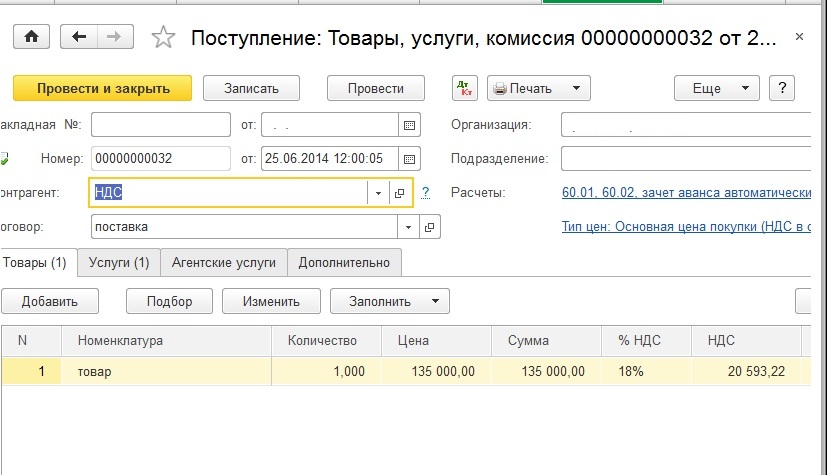Image resolution: width=827 pixels, height=475 pixels.
Task: Expand the Договор dropdown list
Action: pos(408,227)
